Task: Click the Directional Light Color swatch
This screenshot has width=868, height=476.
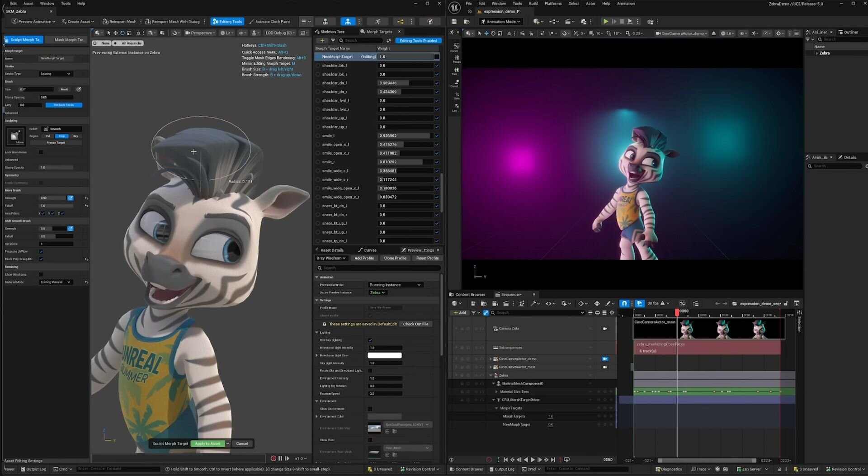Action: pyautogui.click(x=385, y=355)
